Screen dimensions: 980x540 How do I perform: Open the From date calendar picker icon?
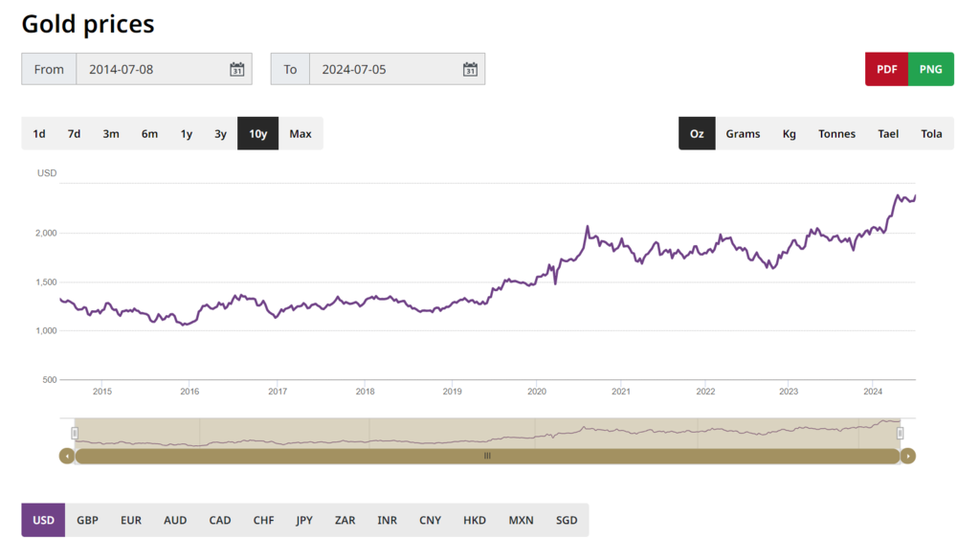pyautogui.click(x=237, y=69)
